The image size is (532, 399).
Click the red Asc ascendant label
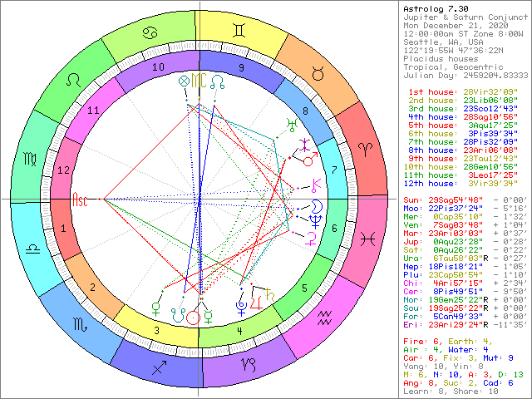[x=81, y=200]
